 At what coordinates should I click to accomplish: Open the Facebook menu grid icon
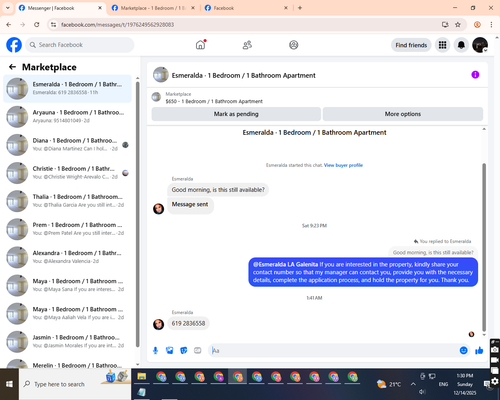(442, 45)
